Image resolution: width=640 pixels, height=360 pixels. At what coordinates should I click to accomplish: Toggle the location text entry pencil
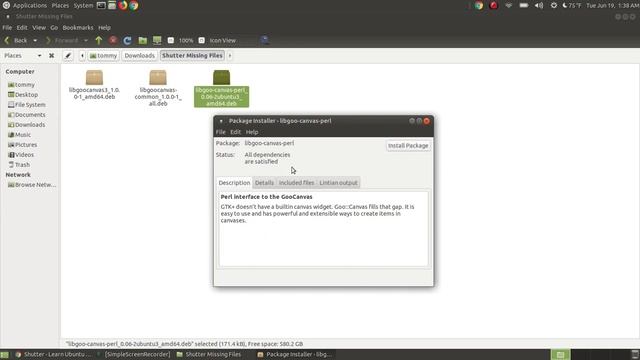[68, 56]
